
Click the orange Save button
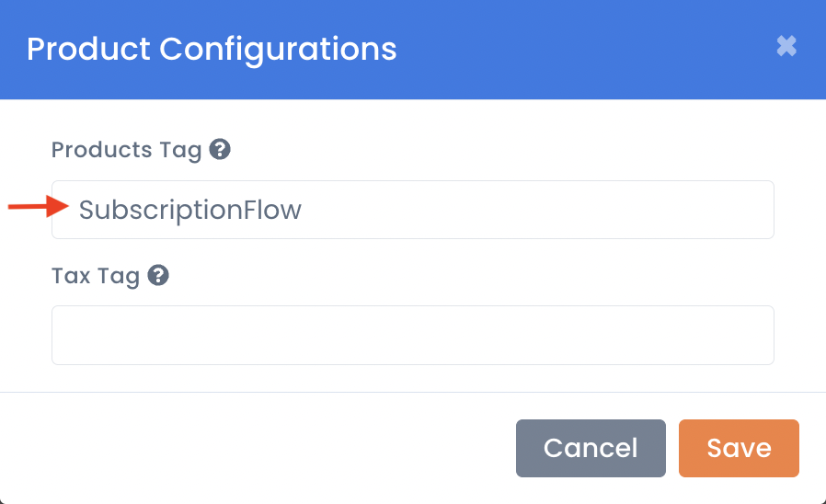pos(739,448)
